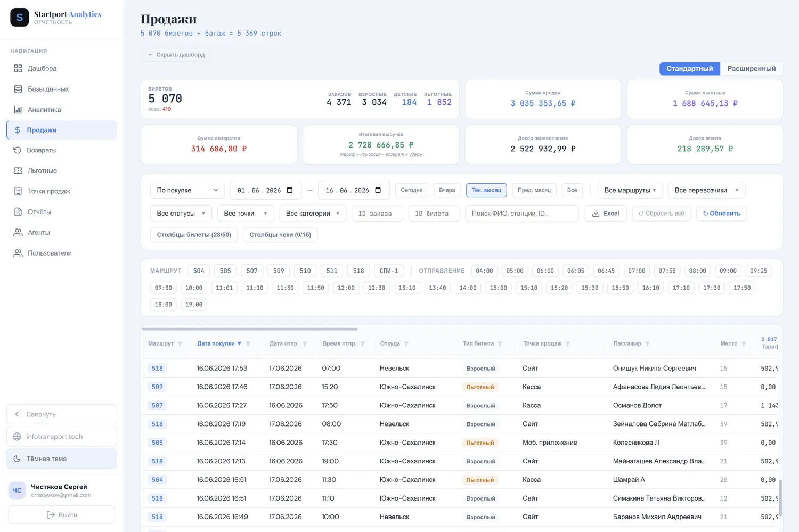
Task: Click route 509 link in Афанасова row
Action: (x=157, y=387)
